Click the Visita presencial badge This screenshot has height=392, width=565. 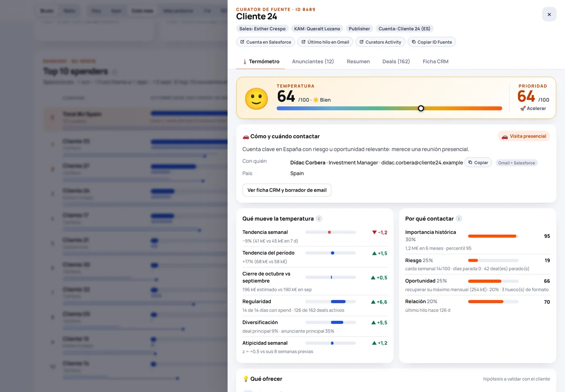[524, 136]
